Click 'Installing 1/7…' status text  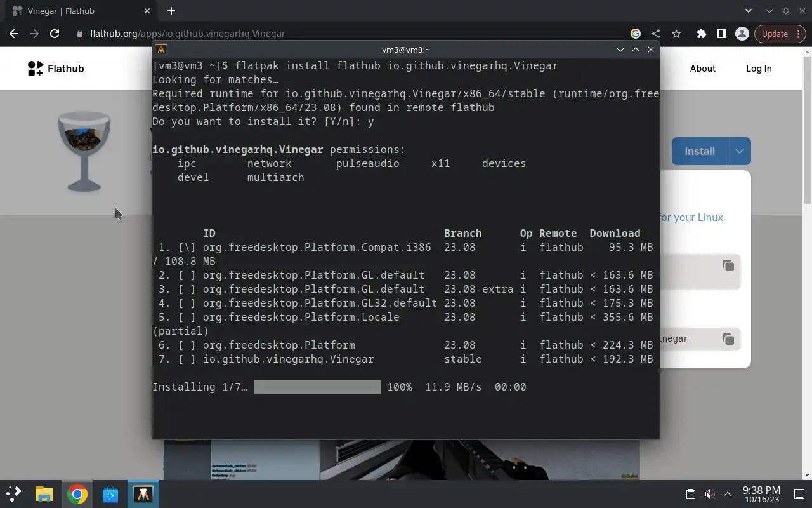tap(200, 387)
